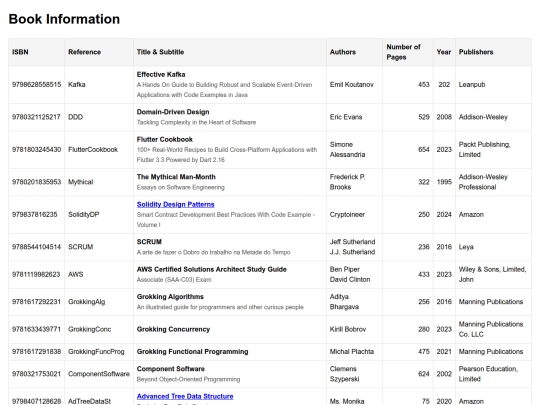This screenshot has height=405, width=540.
Task: Open the Solidity Design Patterns link
Action: tap(175, 204)
